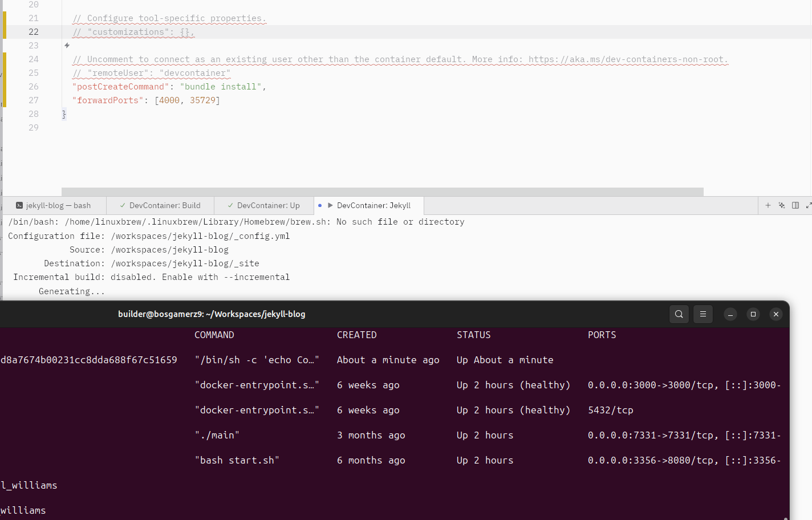Screen dimensions: 812x520
Task: Open the DevContainer: Up tab
Action: 264,205
